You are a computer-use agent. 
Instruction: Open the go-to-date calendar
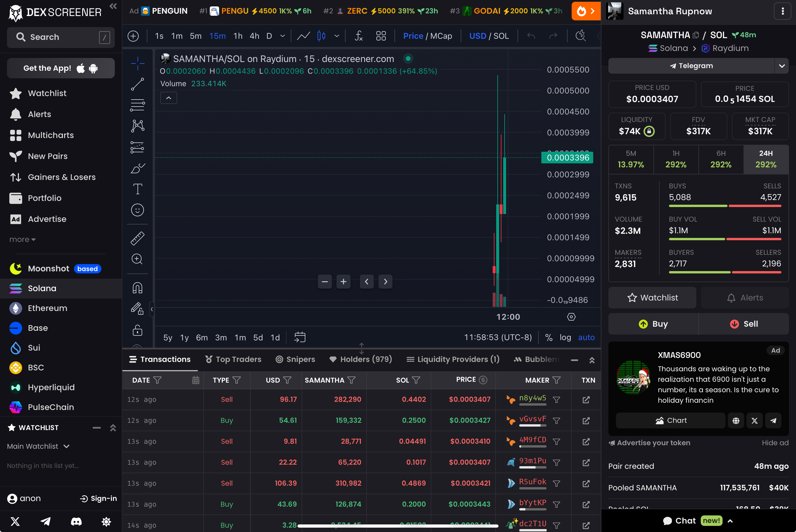pos(300,337)
